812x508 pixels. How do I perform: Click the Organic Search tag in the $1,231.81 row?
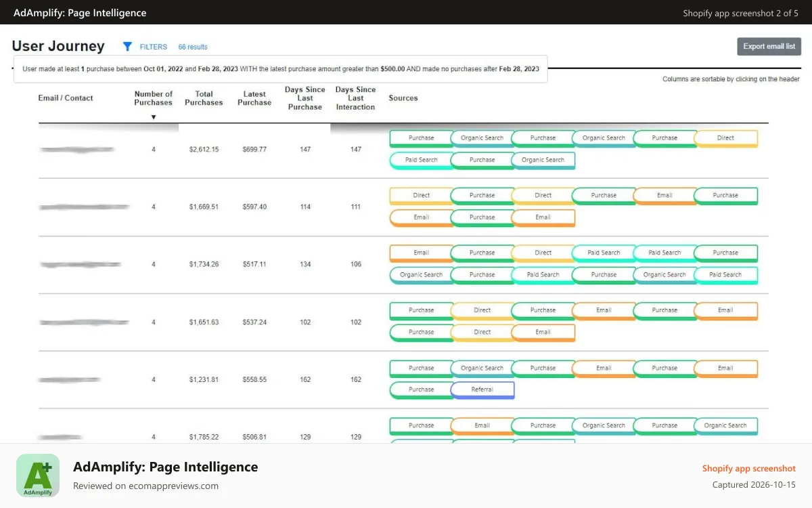click(x=482, y=368)
